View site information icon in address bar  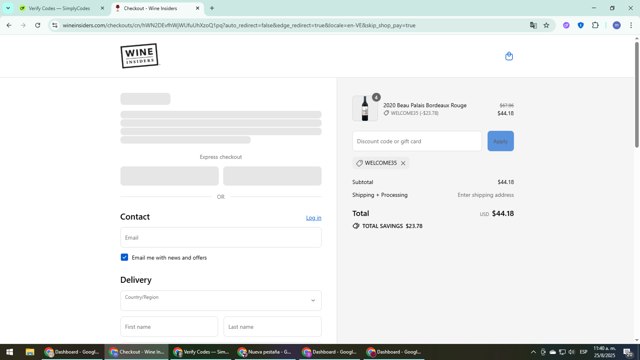tap(55, 25)
